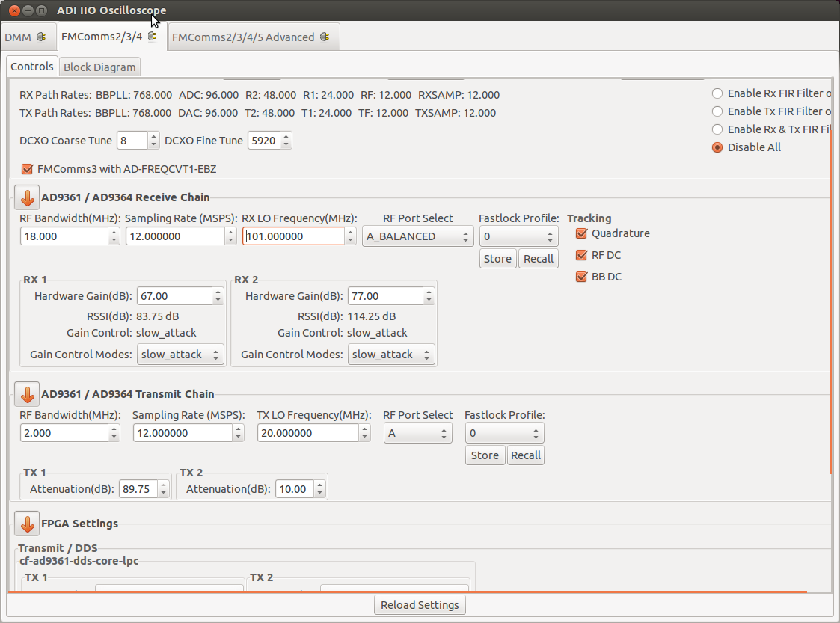Collapse the FPGA Settings section arrow

tap(27, 524)
